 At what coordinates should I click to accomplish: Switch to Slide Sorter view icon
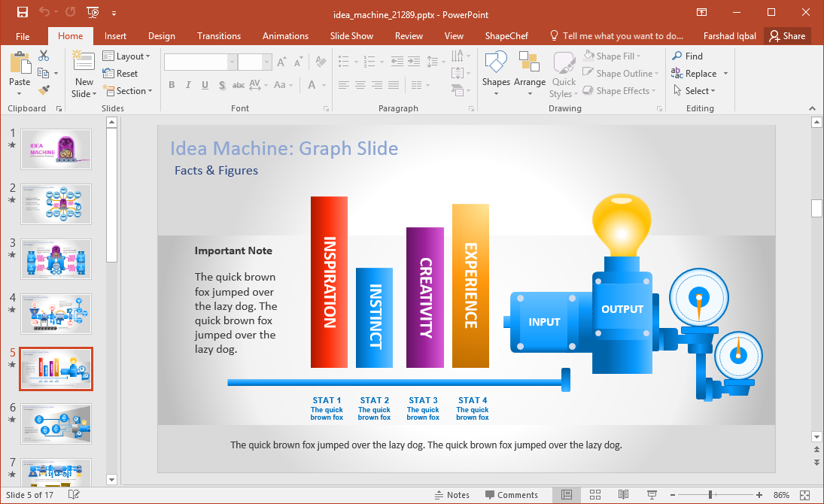[x=594, y=495]
